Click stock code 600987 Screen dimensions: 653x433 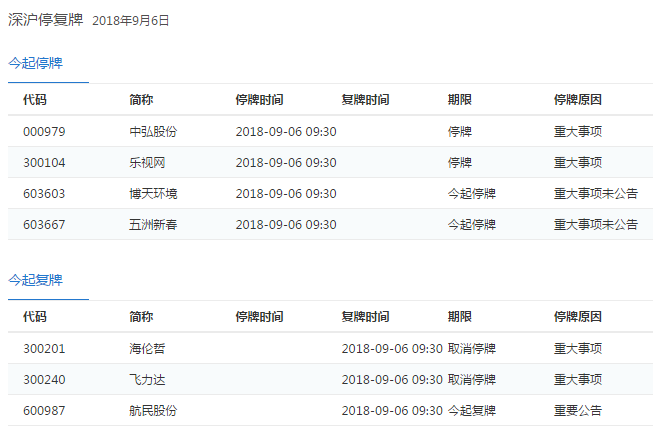tap(43, 410)
